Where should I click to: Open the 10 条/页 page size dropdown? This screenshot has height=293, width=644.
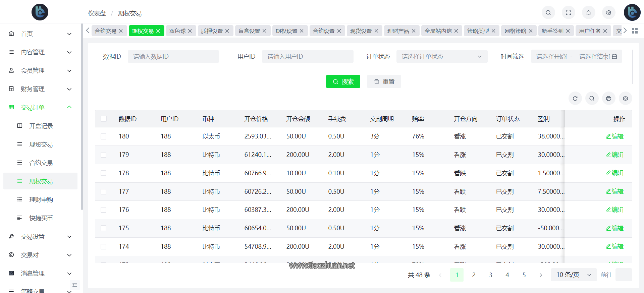click(573, 275)
